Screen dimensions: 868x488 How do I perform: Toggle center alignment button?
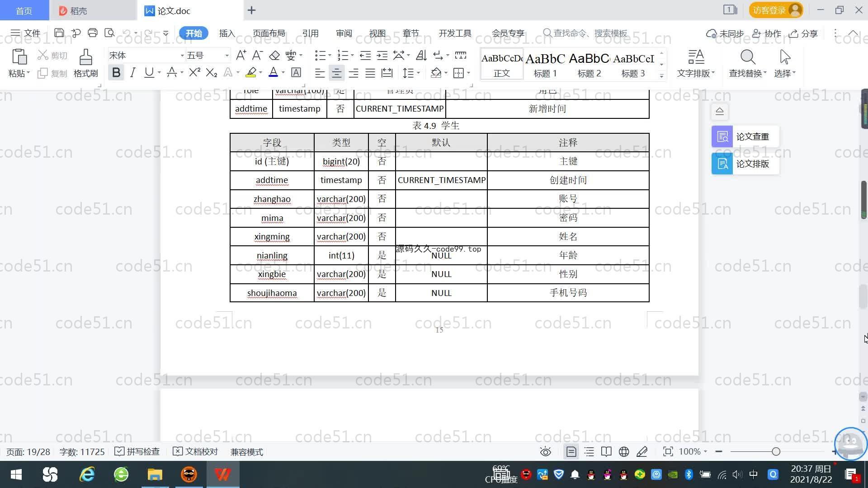pyautogui.click(x=336, y=73)
